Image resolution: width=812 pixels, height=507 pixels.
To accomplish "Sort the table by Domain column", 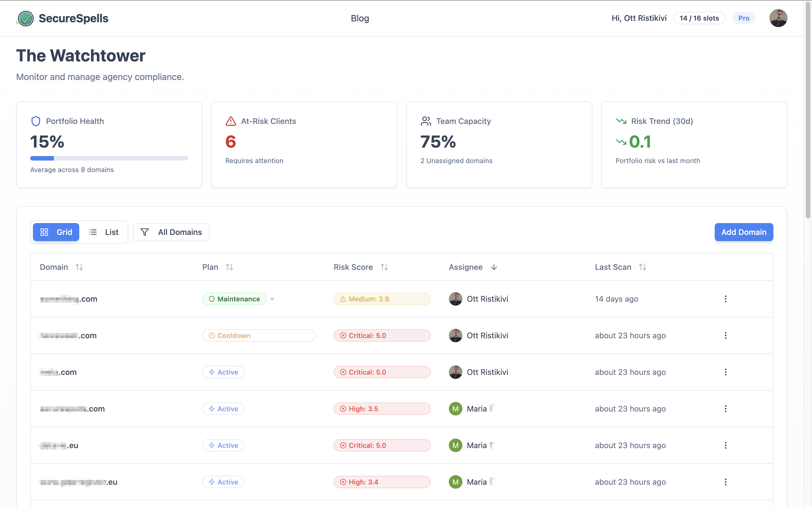I will click(79, 267).
